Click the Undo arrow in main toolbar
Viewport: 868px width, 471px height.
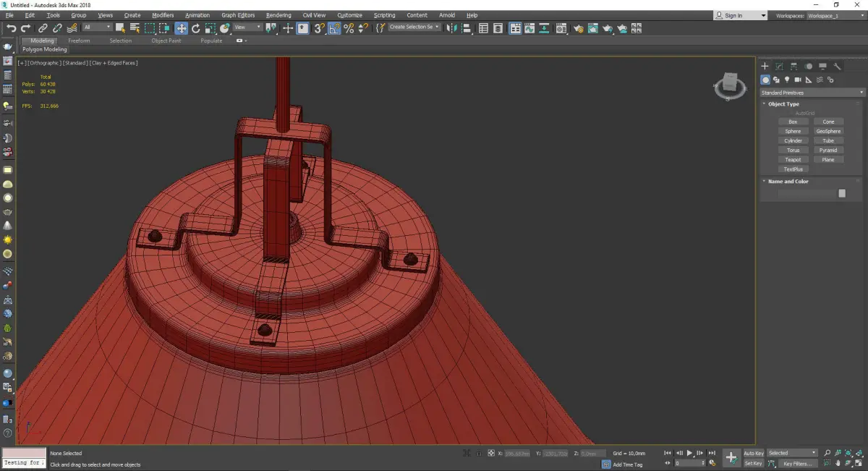point(11,28)
